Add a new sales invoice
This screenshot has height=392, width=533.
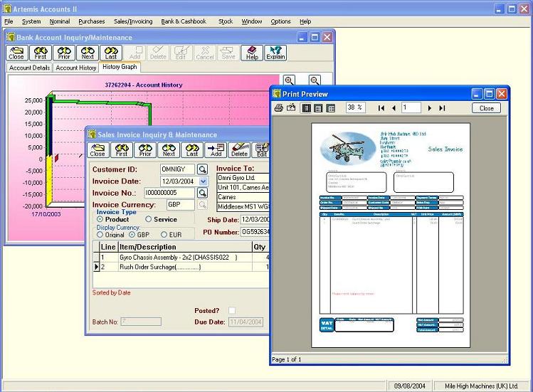click(x=216, y=150)
